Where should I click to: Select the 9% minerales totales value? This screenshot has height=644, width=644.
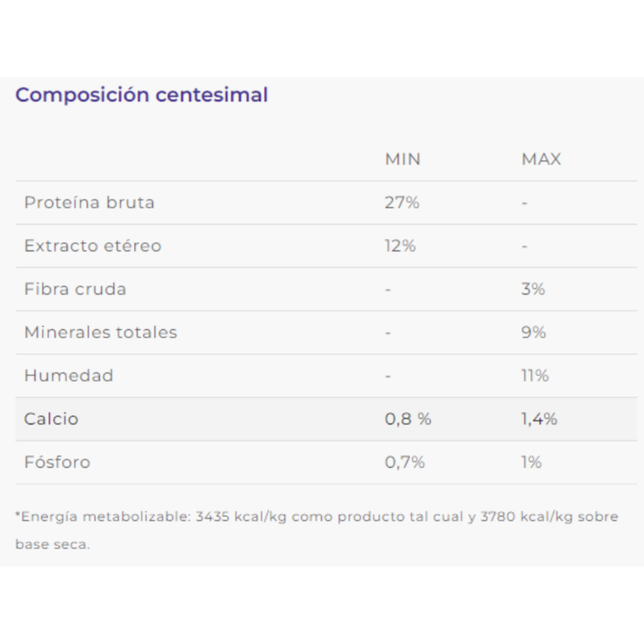click(x=533, y=332)
